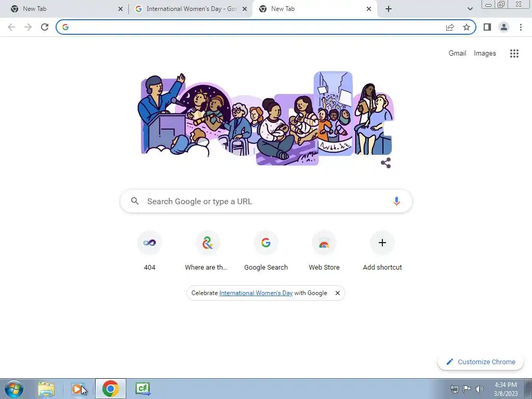Expand the tab search dropdown arrow
The height and width of the screenshot is (399, 532).
click(x=470, y=9)
